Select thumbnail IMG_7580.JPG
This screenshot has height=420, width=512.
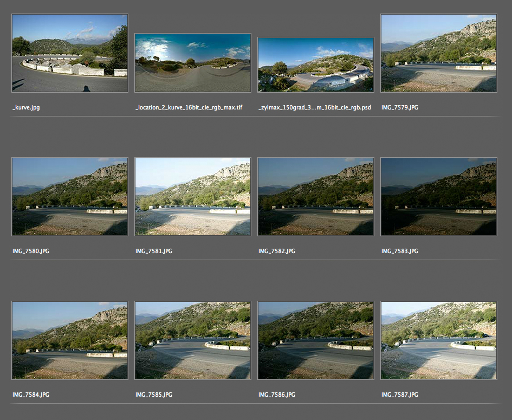(70, 197)
